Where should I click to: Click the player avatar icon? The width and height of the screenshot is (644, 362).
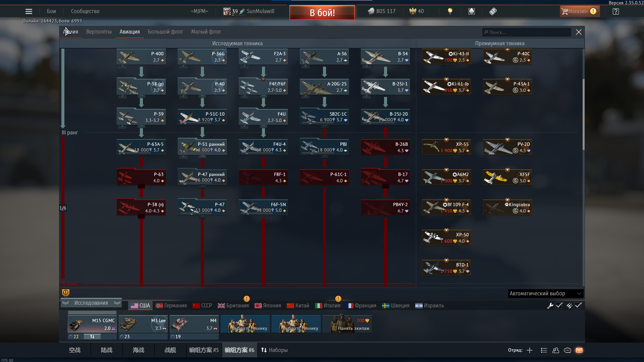(x=227, y=11)
